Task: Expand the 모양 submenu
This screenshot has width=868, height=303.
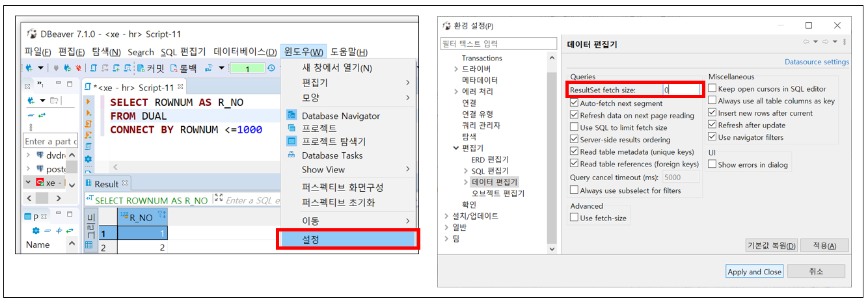Action: coord(347,98)
